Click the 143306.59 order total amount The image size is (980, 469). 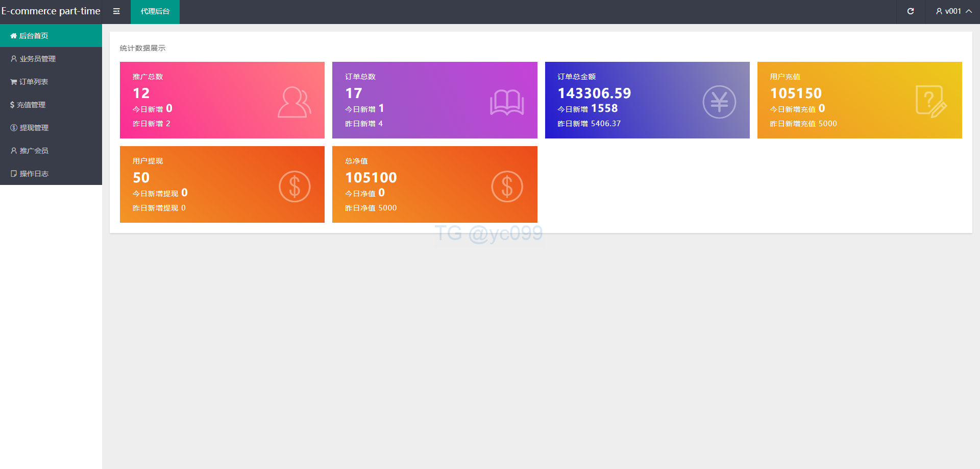tap(594, 93)
